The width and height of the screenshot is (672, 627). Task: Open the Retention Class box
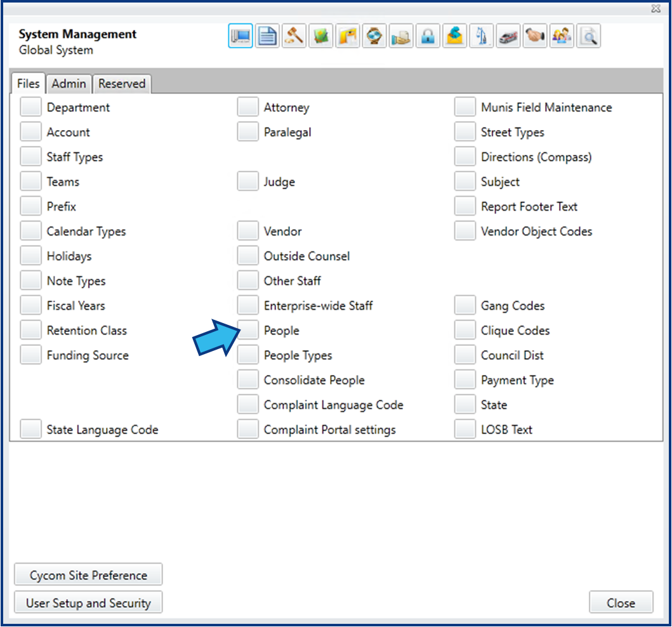(31, 331)
